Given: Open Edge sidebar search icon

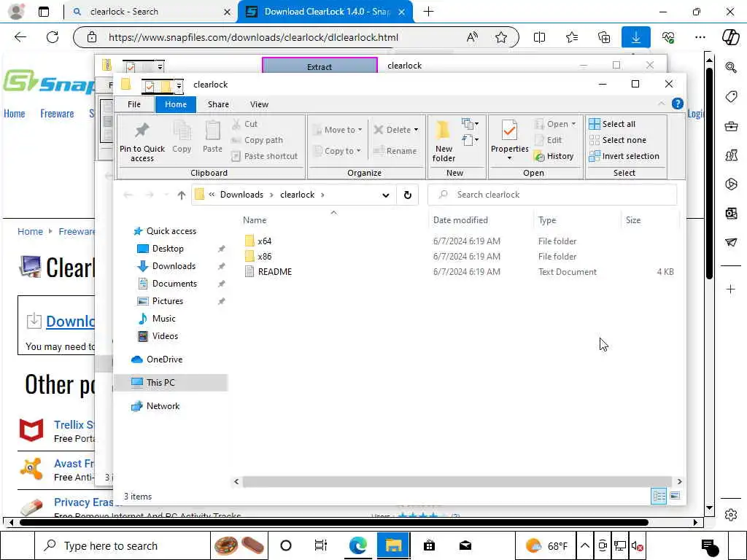Looking at the screenshot, I should pos(731,67).
